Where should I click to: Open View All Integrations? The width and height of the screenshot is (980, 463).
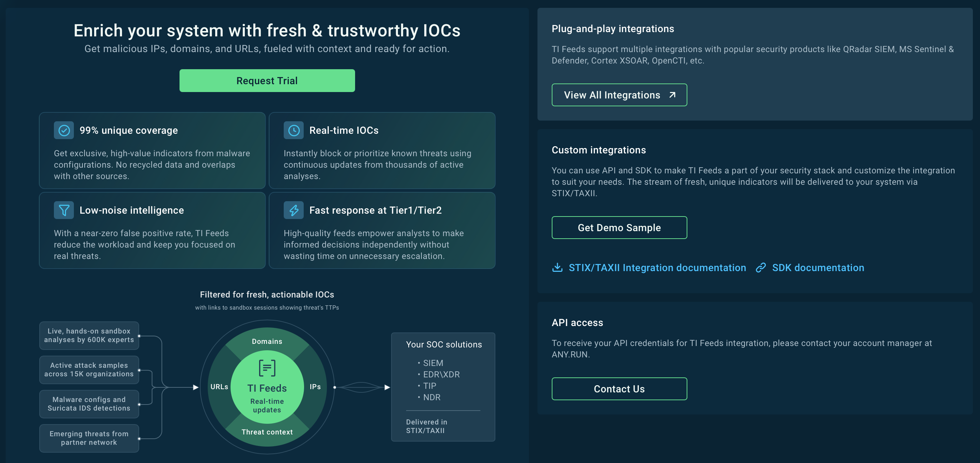pyautogui.click(x=619, y=95)
